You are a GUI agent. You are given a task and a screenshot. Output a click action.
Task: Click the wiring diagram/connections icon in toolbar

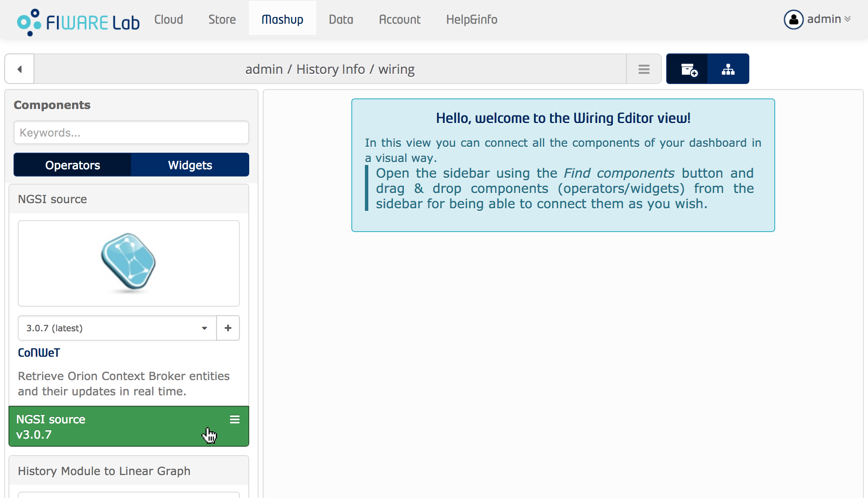[729, 68]
